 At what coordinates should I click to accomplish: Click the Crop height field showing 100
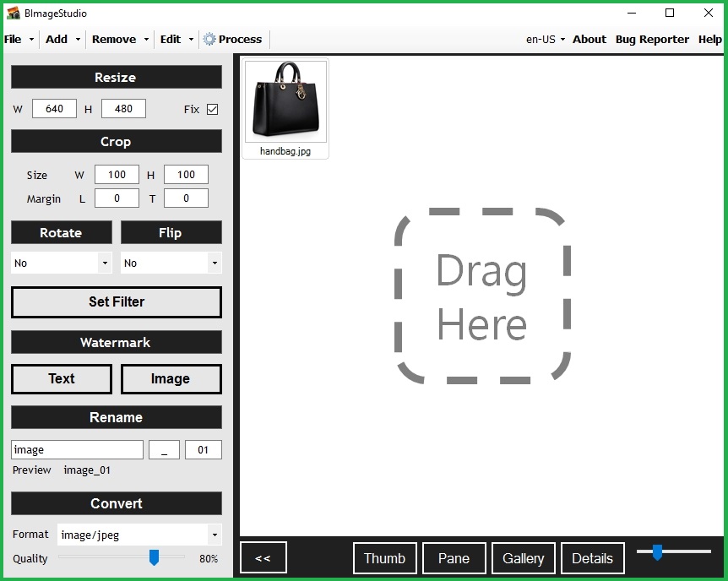tap(186, 175)
